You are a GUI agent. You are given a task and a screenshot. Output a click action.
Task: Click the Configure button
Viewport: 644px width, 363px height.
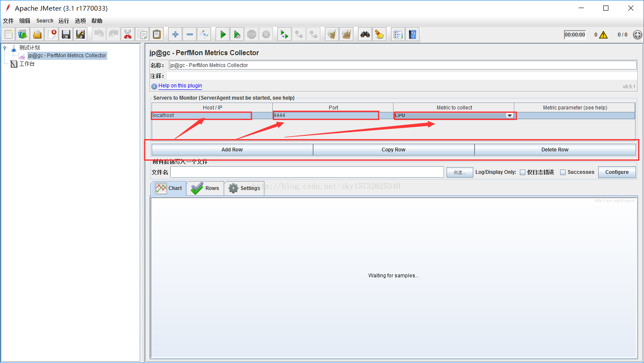coord(617,172)
